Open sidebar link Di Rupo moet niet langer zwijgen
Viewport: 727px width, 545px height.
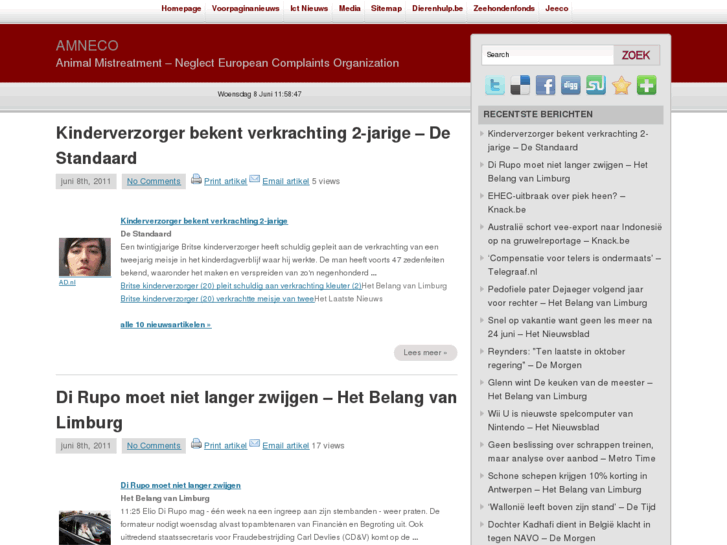[568, 172]
